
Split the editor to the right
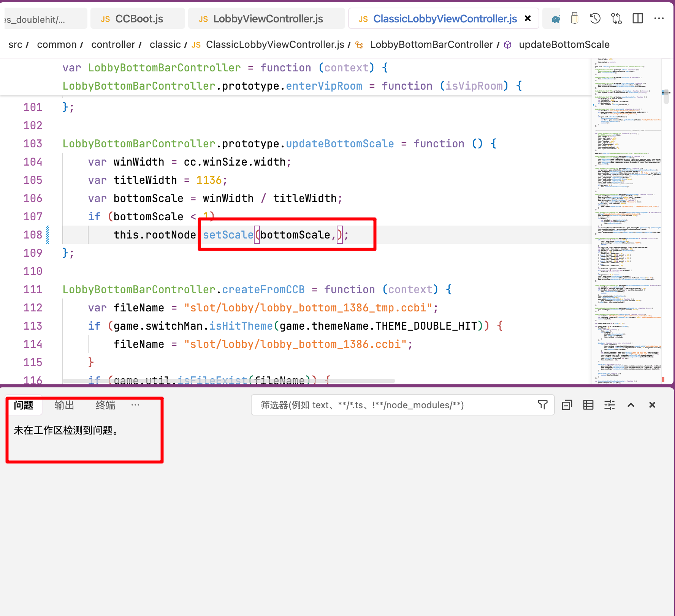pos(637,18)
